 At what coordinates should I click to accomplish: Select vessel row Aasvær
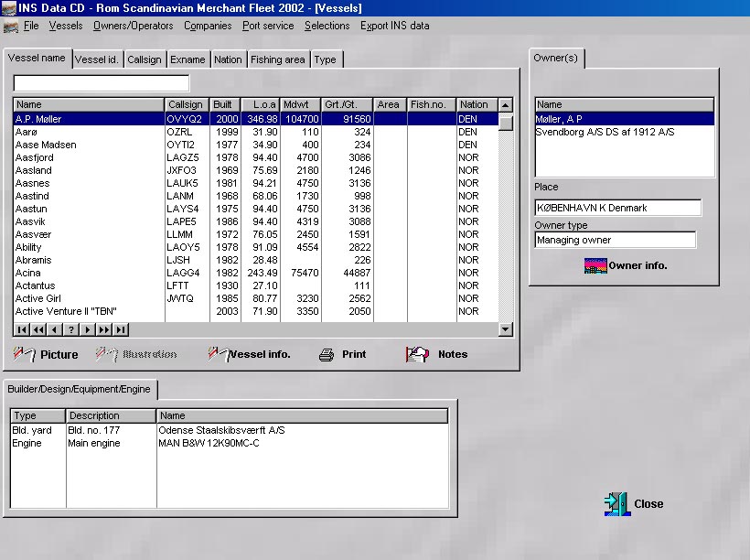tap(256, 234)
